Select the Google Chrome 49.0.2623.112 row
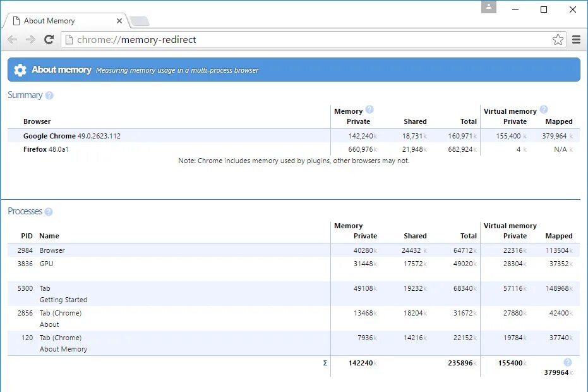This screenshot has height=392, width=588. (x=294, y=136)
